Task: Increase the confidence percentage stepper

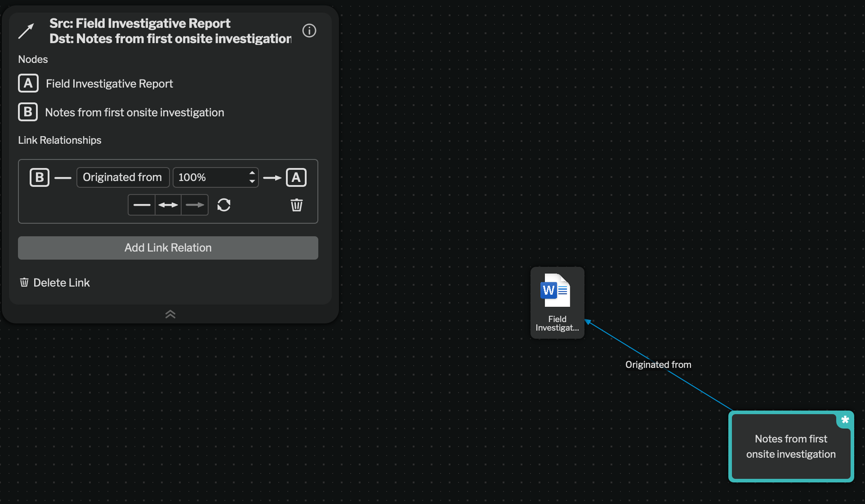Action: tap(252, 173)
